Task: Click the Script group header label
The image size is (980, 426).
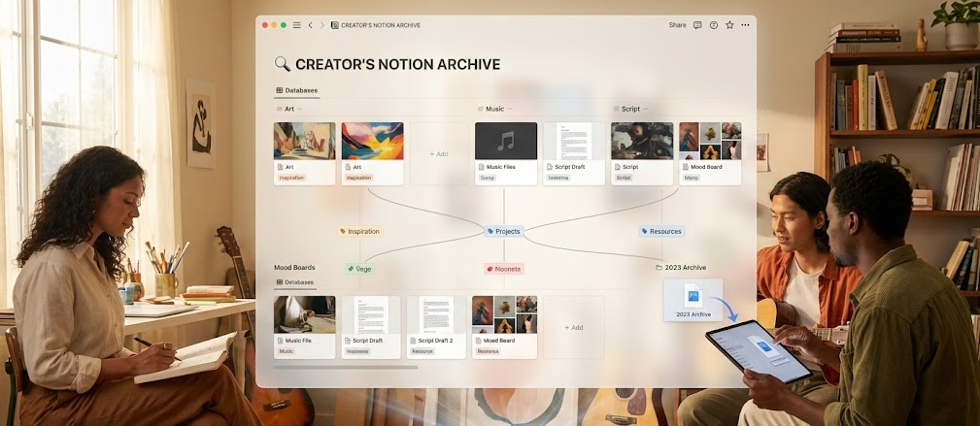Action: (630, 109)
